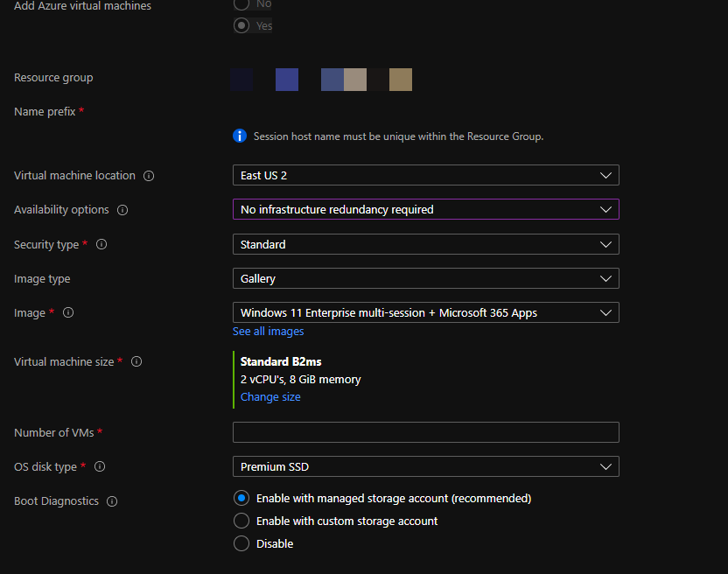Click the 'Standard B2ms' size name
Image resolution: width=728 pixels, height=574 pixels.
click(x=281, y=361)
